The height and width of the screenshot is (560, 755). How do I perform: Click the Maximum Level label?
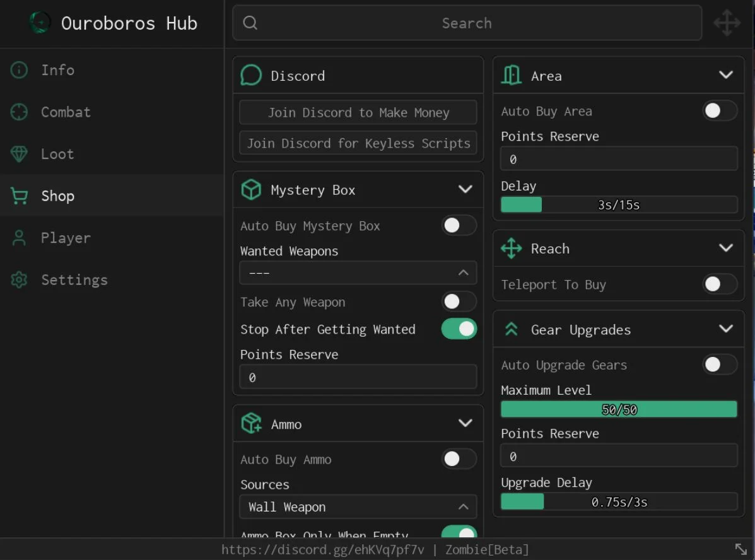click(x=546, y=390)
